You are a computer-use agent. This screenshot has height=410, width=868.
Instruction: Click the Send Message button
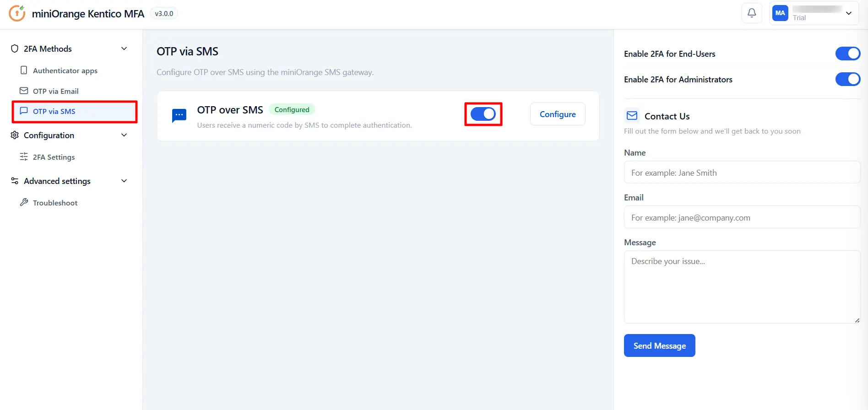660,345
